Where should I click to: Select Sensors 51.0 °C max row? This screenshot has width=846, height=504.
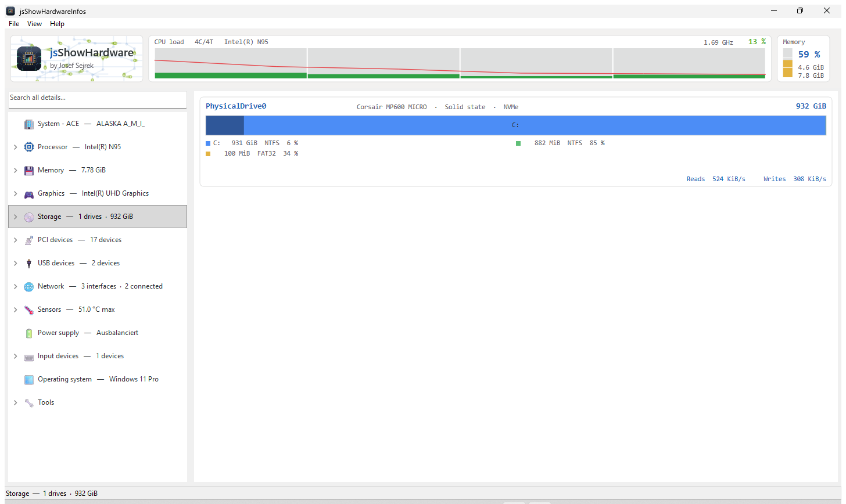click(x=98, y=309)
